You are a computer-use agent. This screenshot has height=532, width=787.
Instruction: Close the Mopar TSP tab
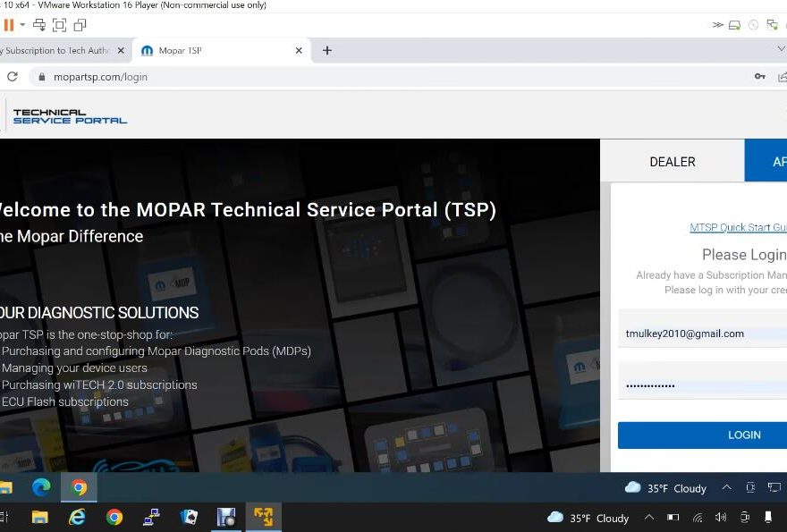[299, 51]
